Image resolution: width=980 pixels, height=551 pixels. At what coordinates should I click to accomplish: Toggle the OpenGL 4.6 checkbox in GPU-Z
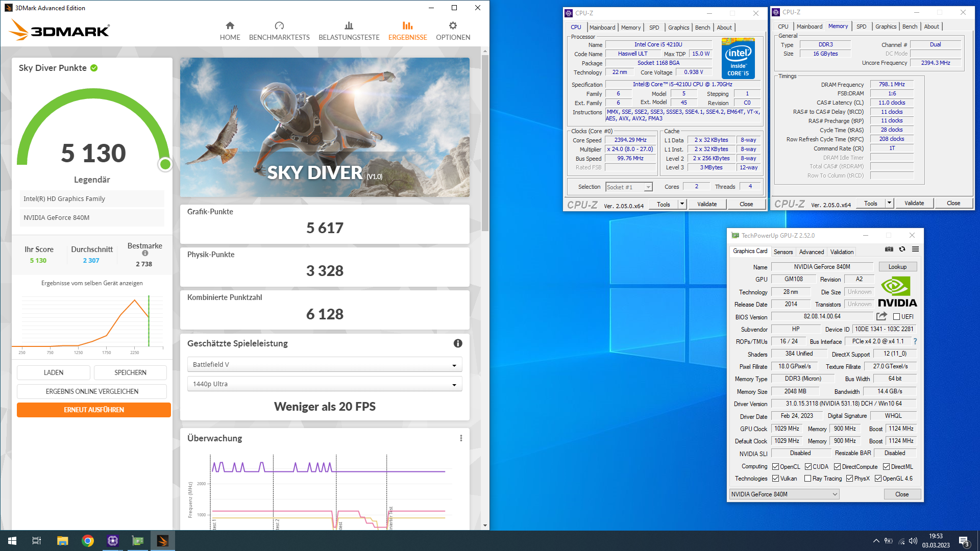pyautogui.click(x=878, y=479)
